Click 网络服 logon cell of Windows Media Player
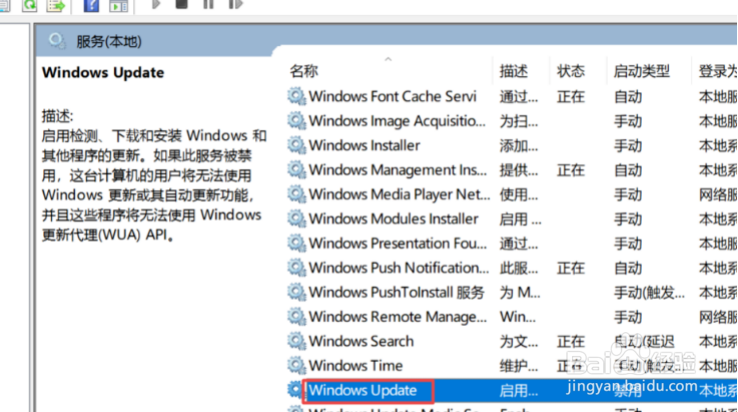 (x=718, y=194)
